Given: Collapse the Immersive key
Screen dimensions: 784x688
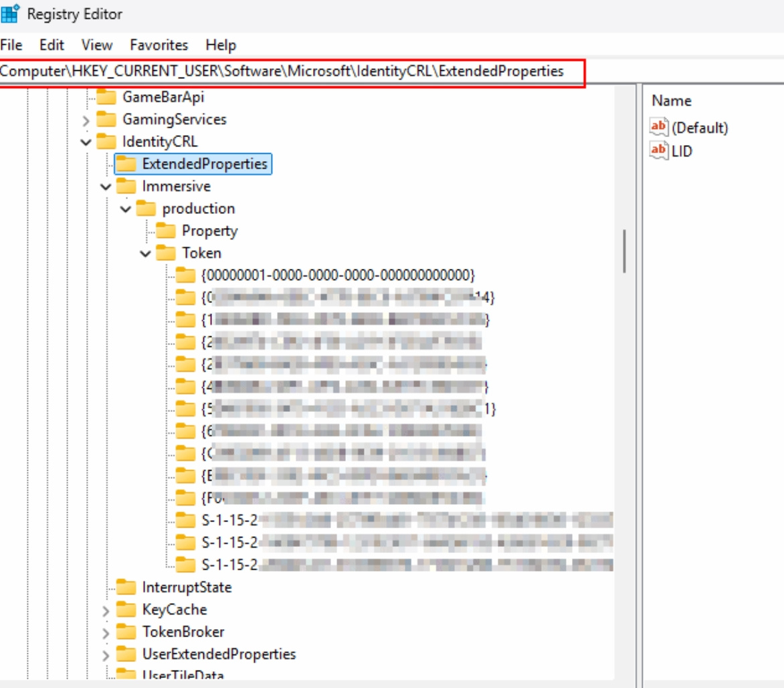Looking at the screenshot, I should click(x=106, y=187).
